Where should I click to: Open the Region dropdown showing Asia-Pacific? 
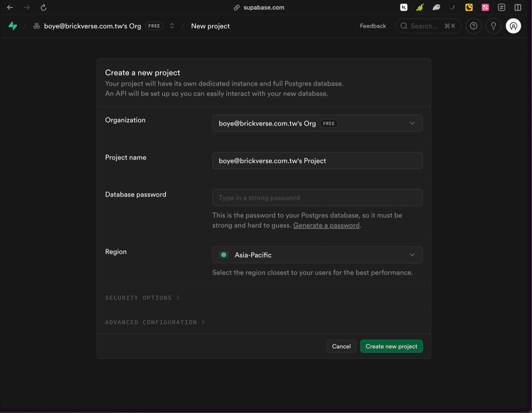317,255
